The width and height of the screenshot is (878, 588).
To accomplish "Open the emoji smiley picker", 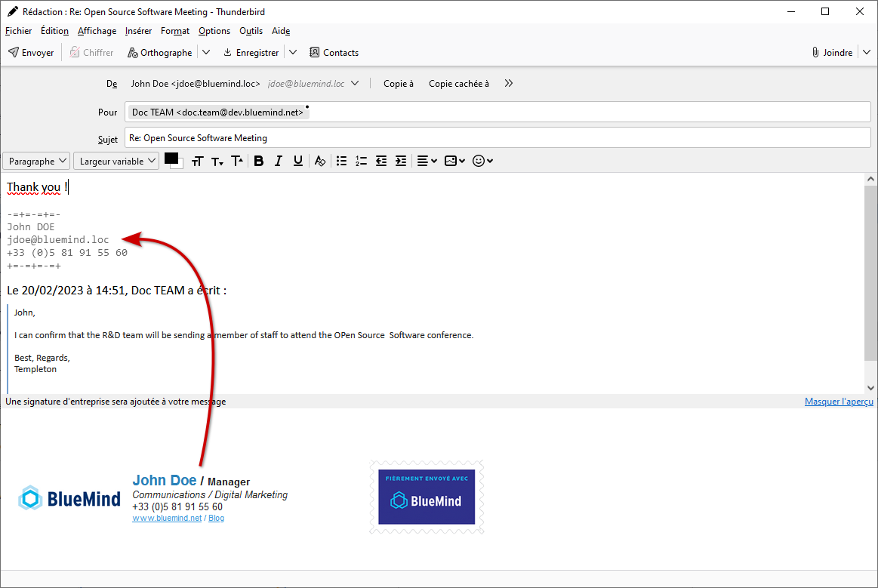I will point(482,161).
